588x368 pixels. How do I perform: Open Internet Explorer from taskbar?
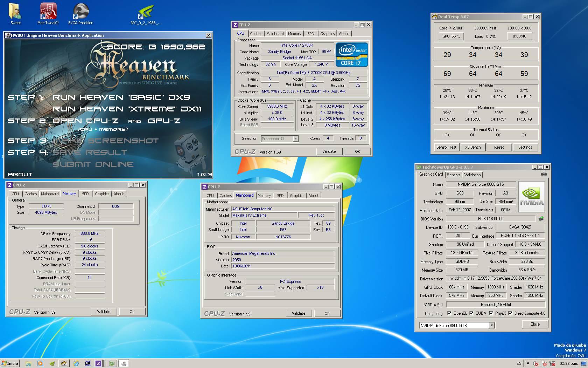click(x=76, y=363)
